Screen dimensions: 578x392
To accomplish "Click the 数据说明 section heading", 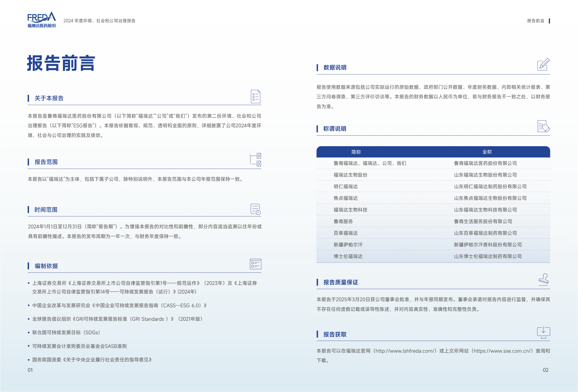I will pyautogui.click(x=335, y=67).
